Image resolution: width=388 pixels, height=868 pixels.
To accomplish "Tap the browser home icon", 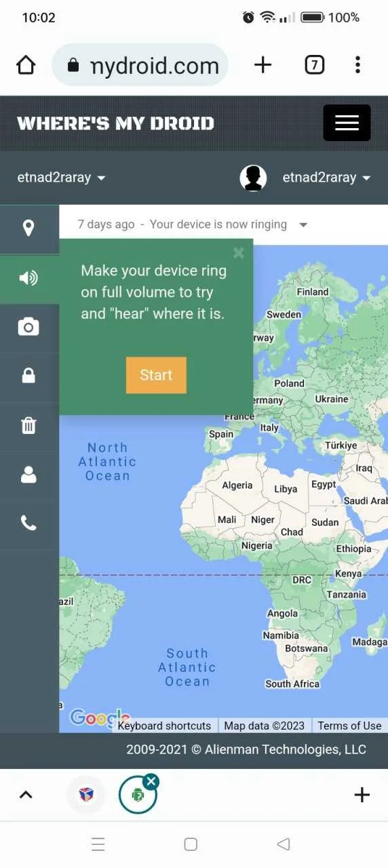I will (26, 65).
